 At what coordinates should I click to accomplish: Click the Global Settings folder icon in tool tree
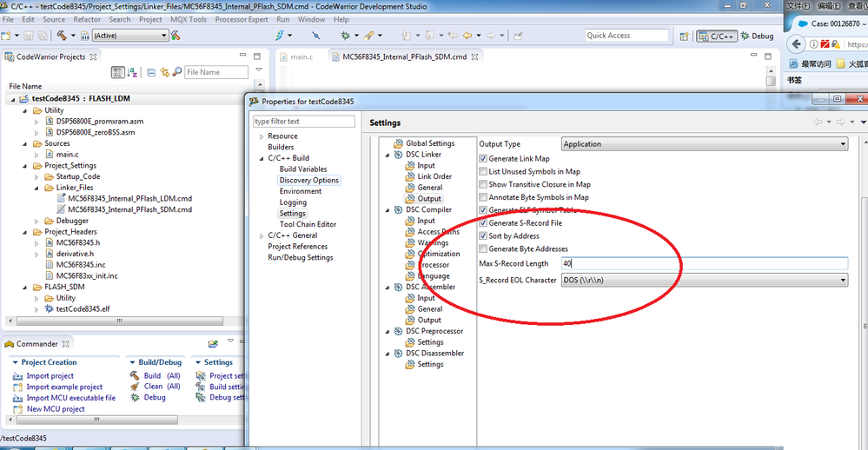(398, 143)
